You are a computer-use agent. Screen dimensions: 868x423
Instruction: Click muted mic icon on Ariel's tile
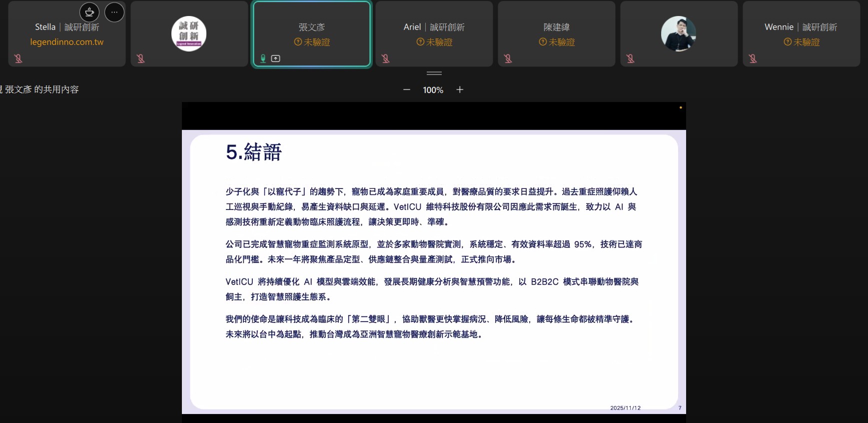[x=386, y=58]
